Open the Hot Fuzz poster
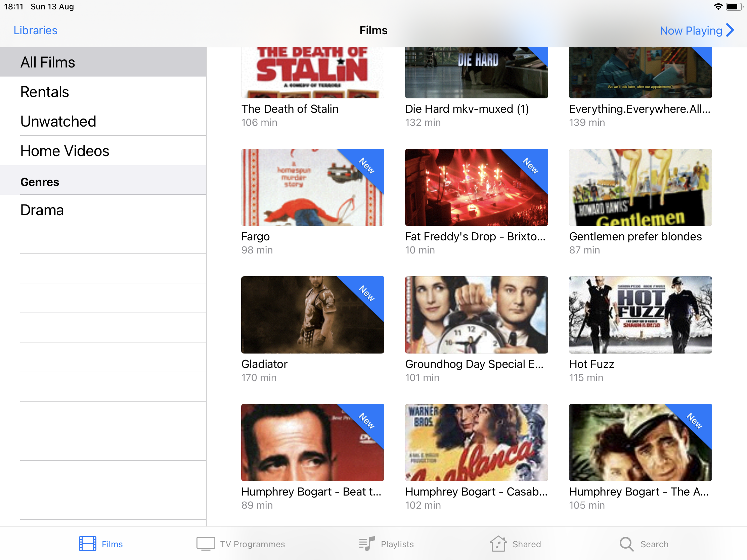 point(640,315)
